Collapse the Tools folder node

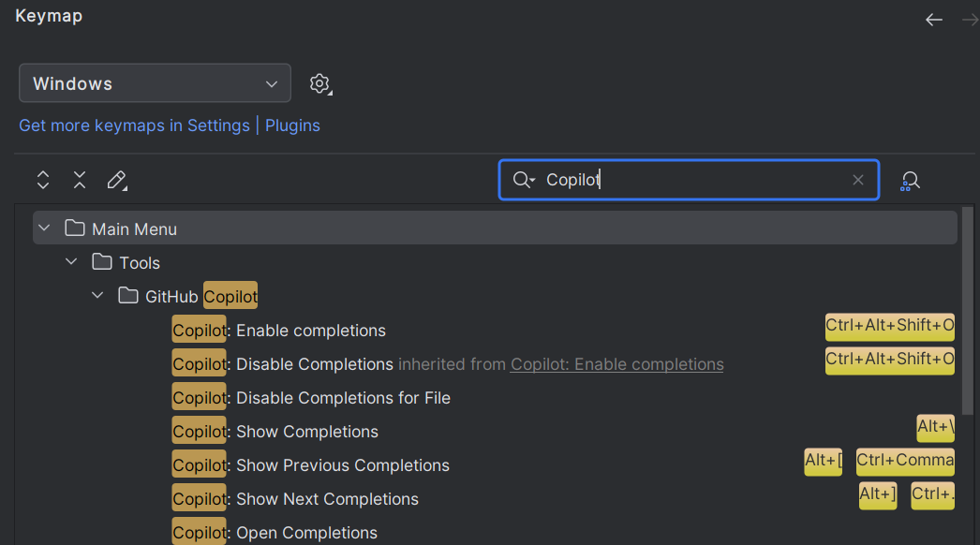71,262
